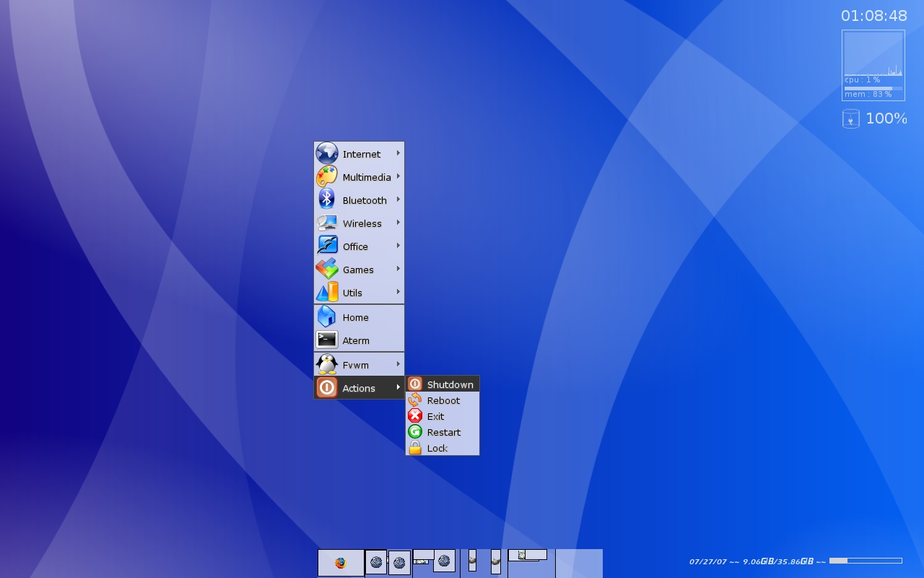Click the Games colorful blocks icon

click(x=327, y=269)
